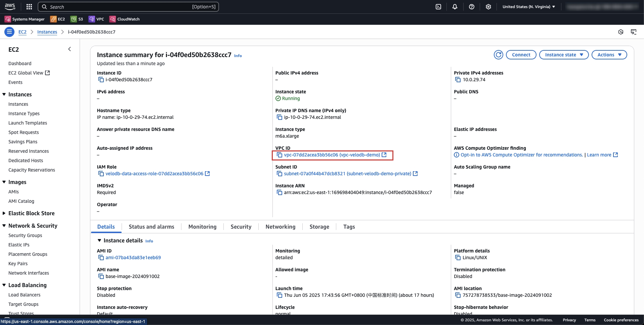Image resolution: width=644 pixels, height=325 pixels.
Task: Open the services grid menu
Action: coord(29,7)
